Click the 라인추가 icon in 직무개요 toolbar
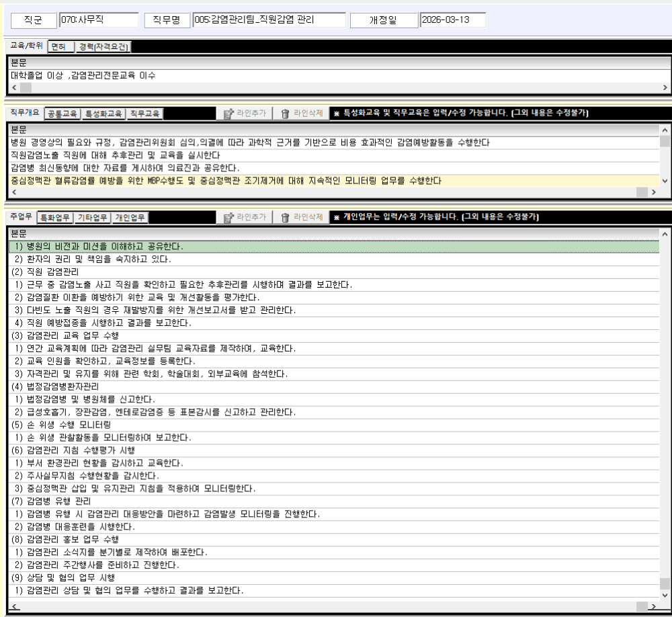The width and height of the screenshot is (672, 617). click(x=228, y=114)
